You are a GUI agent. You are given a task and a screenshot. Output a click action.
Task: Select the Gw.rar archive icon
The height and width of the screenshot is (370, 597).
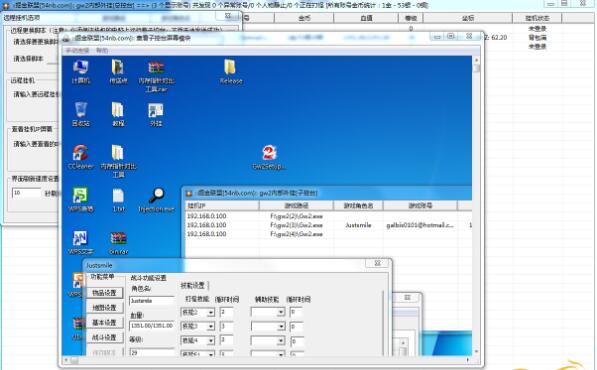pyautogui.click(x=118, y=242)
